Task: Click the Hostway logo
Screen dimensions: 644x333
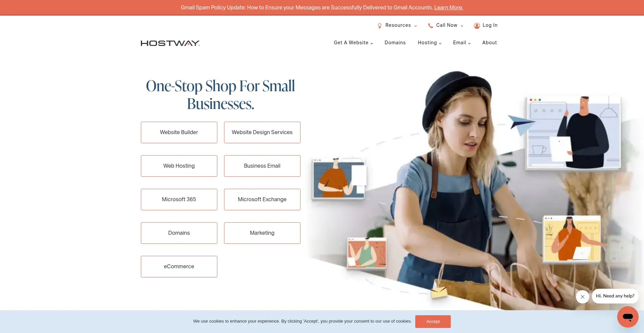Action: pos(170,43)
